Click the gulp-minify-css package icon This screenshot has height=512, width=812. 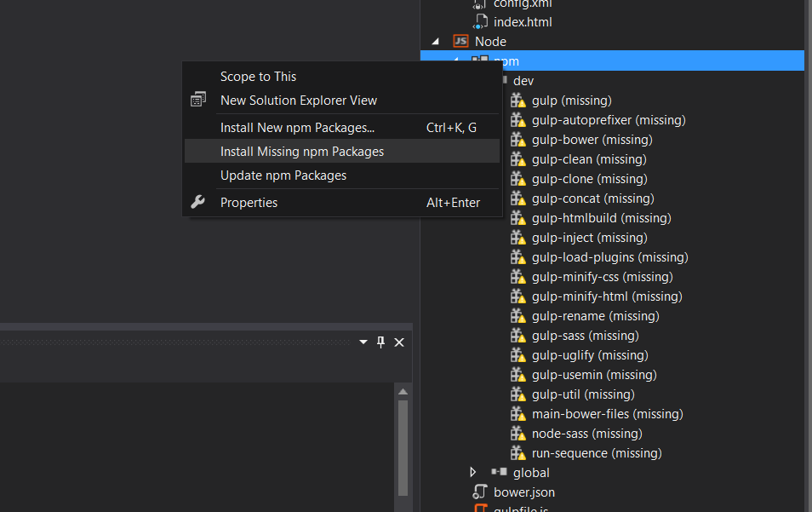point(518,277)
